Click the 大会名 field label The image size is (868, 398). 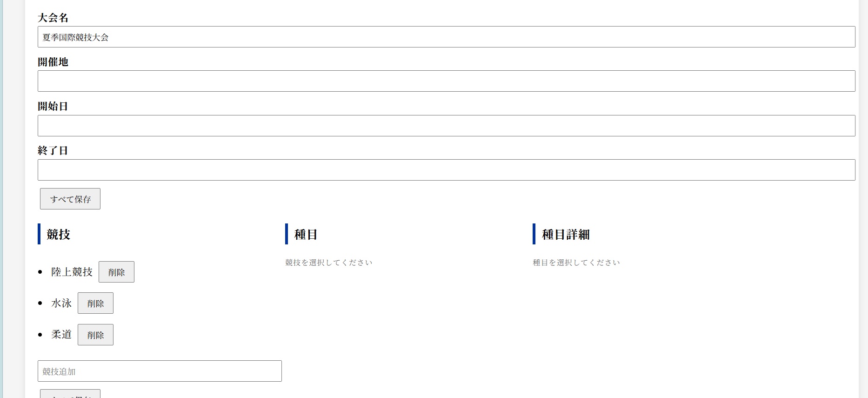(x=53, y=18)
